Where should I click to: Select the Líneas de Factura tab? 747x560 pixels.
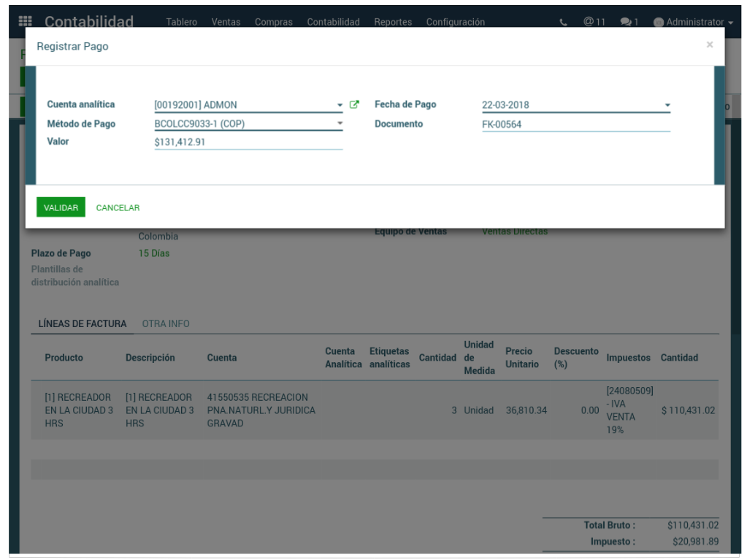tap(82, 323)
